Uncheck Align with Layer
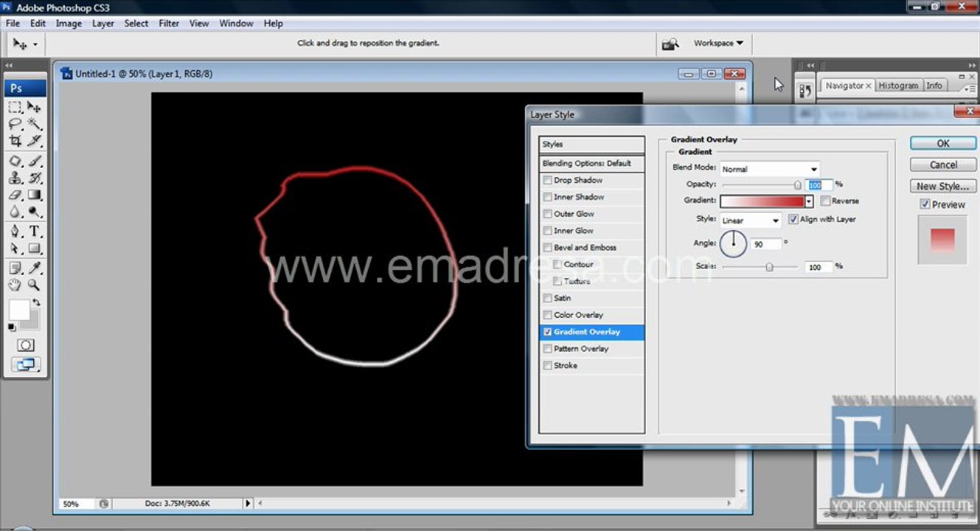Screen dimensions: 980x531 pos(793,219)
